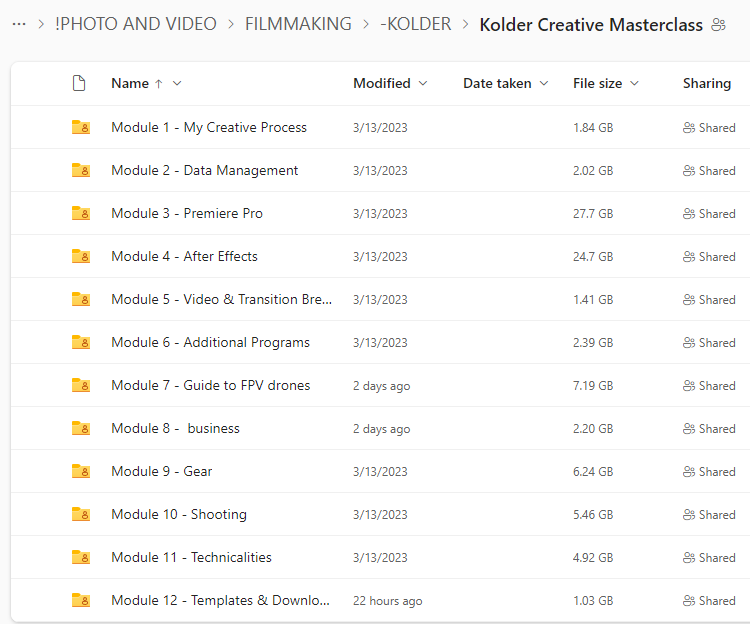Open Module 5 - Video & Transition Bre...
Viewport: 750px width, 624px height.
point(221,299)
